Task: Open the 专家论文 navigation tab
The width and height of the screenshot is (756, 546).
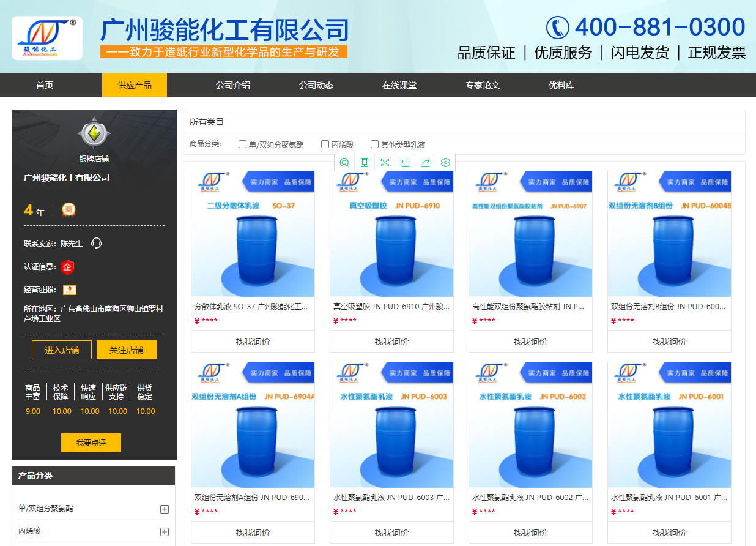Action: (483, 85)
